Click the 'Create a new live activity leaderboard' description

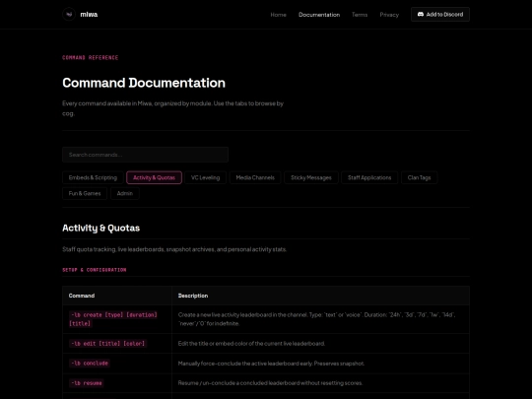tap(317, 319)
